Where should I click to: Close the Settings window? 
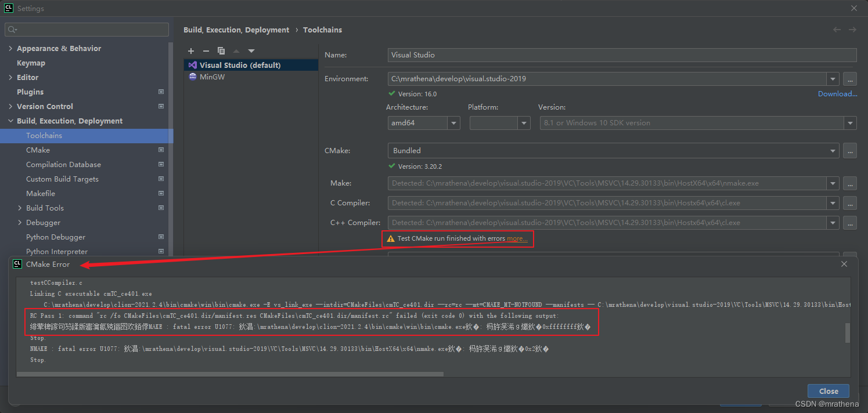tap(854, 9)
